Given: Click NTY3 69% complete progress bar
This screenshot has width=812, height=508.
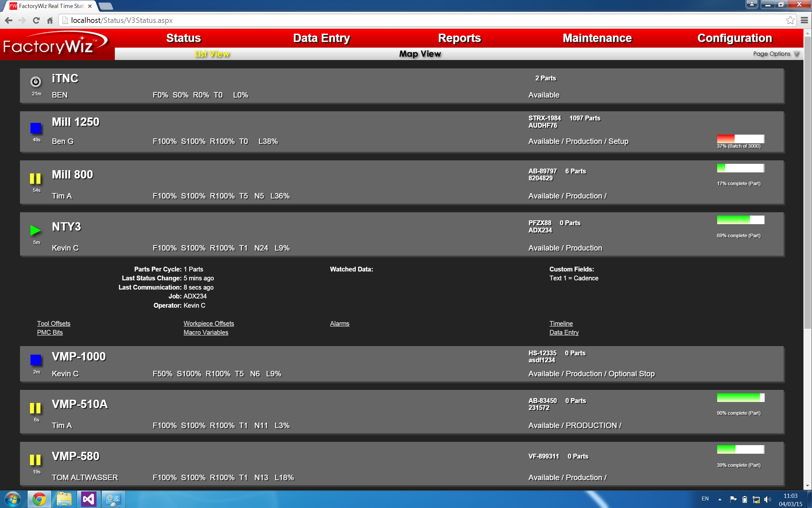Looking at the screenshot, I should 741,220.
